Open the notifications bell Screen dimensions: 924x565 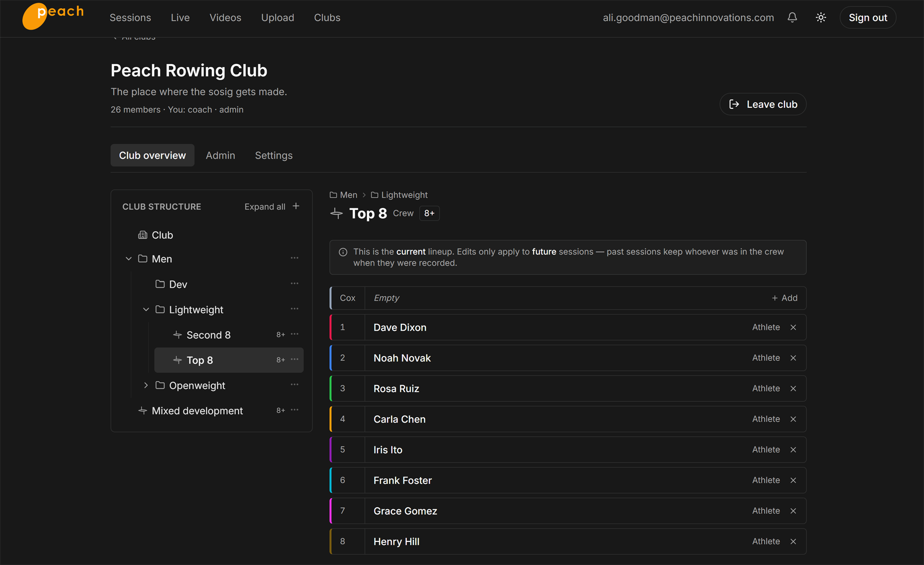pos(792,17)
